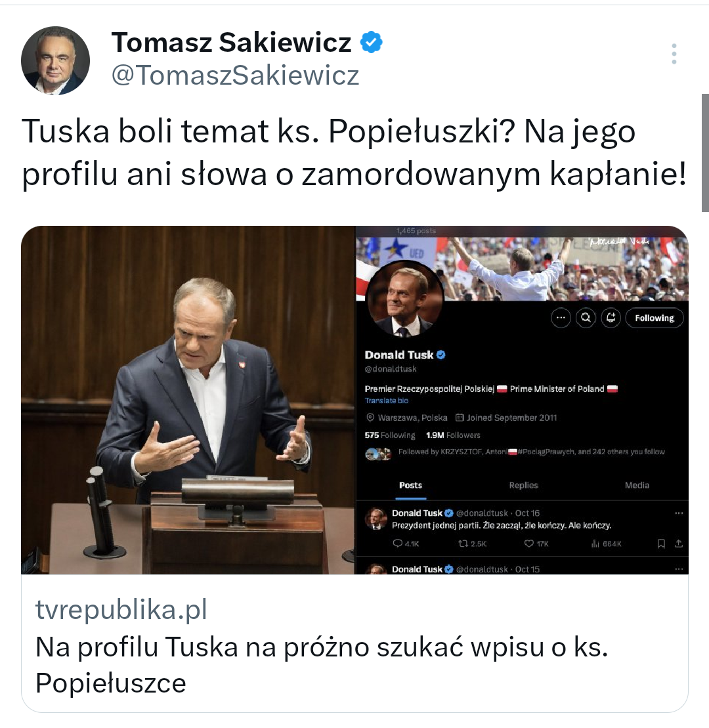Switch to the Replies tab
The height and width of the screenshot is (728, 709).
(523, 485)
